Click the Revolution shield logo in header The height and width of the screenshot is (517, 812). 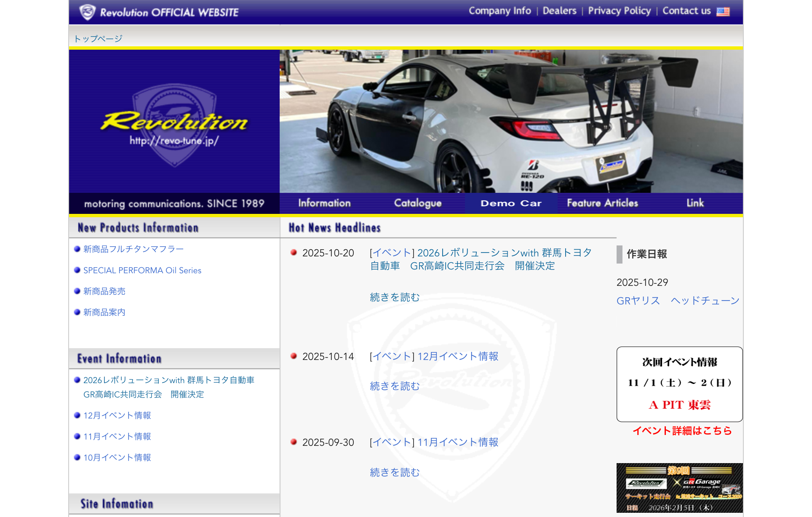[88, 12]
